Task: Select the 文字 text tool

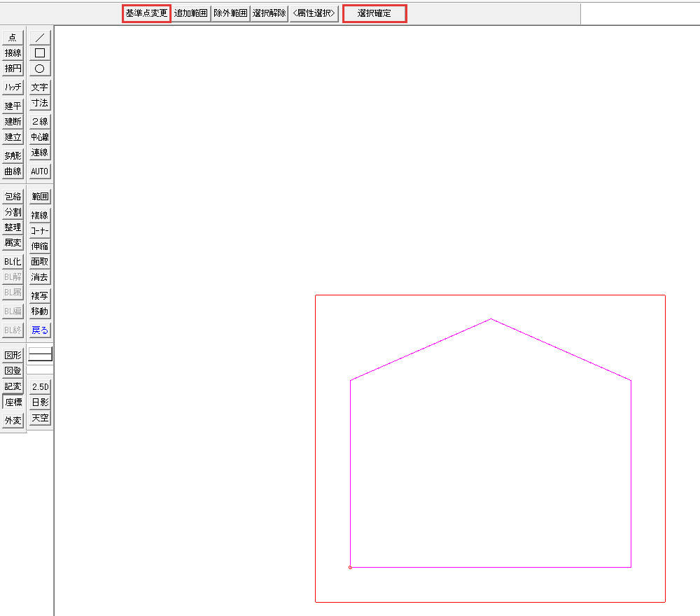Action: click(40, 87)
